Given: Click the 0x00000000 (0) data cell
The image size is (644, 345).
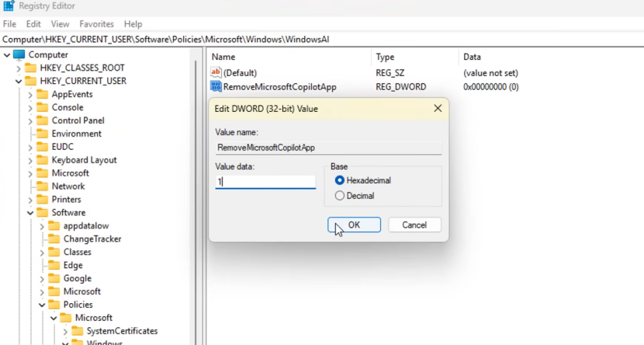Looking at the screenshot, I should 491,87.
